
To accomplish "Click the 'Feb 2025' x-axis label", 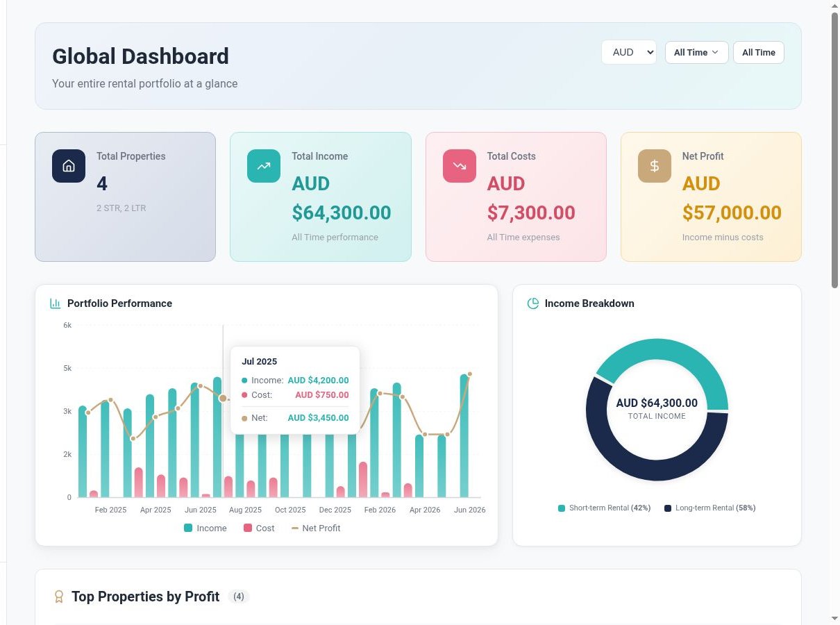I will point(111,510).
